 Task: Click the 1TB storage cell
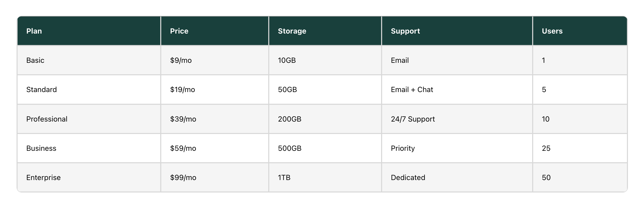click(325, 177)
